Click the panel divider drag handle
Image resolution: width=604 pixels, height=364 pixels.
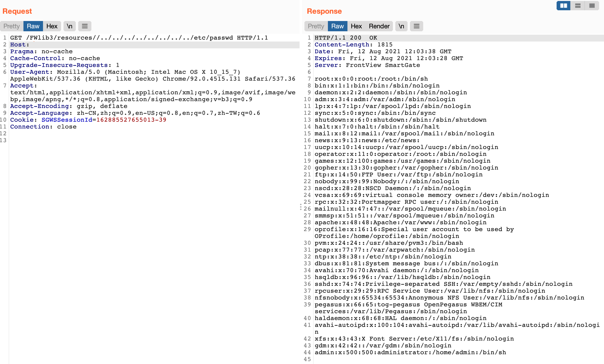tap(301, 207)
